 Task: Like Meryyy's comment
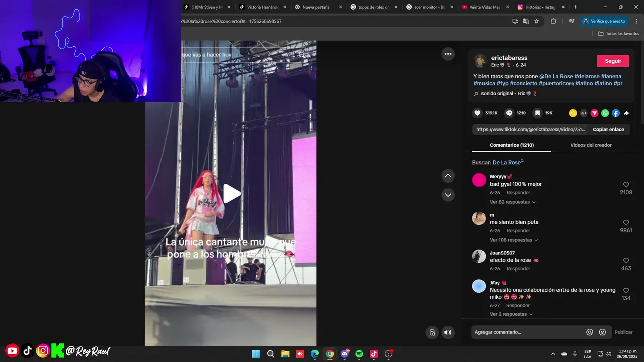click(x=626, y=185)
